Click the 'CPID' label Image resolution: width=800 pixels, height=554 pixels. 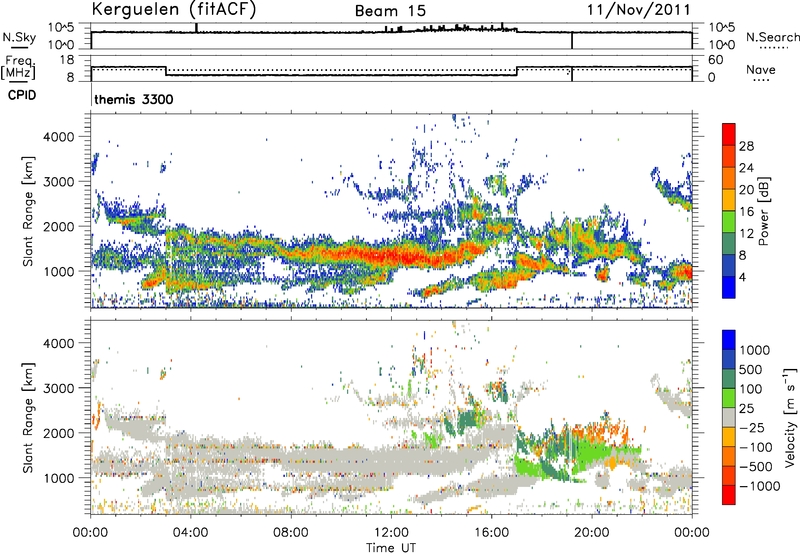(x=22, y=95)
